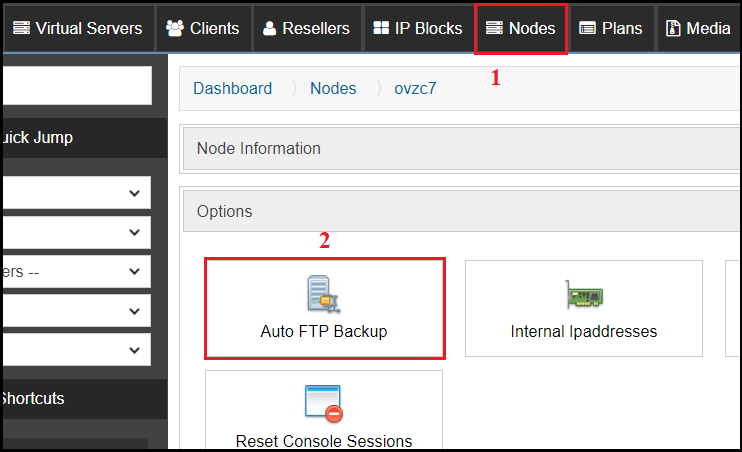Click the sidebar search input field

pyautogui.click(x=77, y=85)
